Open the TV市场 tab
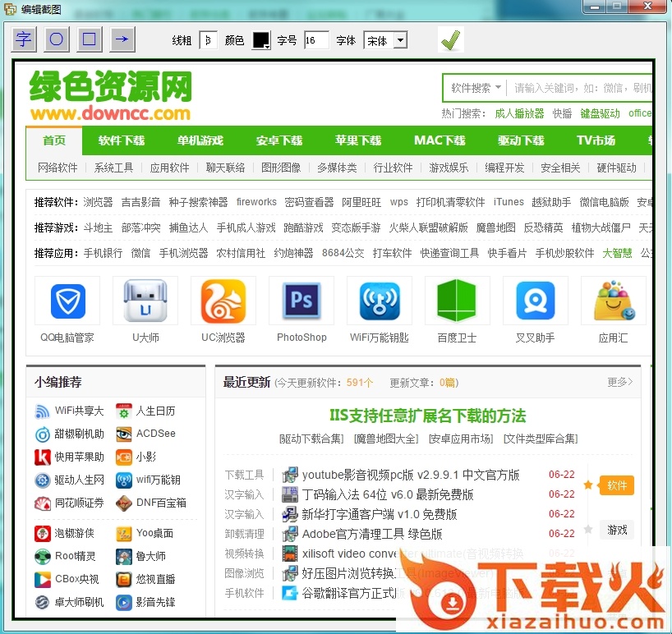The image size is (672, 634). tap(596, 140)
